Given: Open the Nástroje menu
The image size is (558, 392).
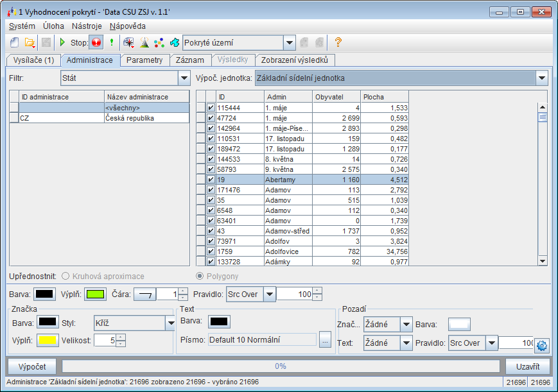Looking at the screenshot, I should click(x=87, y=26).
